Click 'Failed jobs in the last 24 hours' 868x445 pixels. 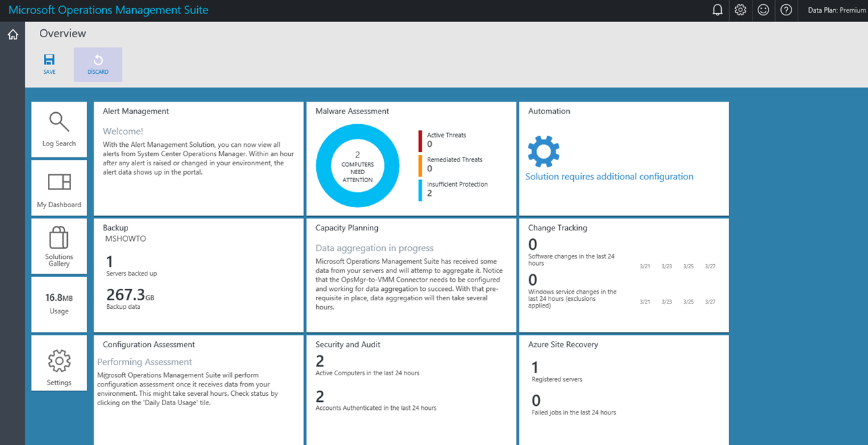point(574,412)
